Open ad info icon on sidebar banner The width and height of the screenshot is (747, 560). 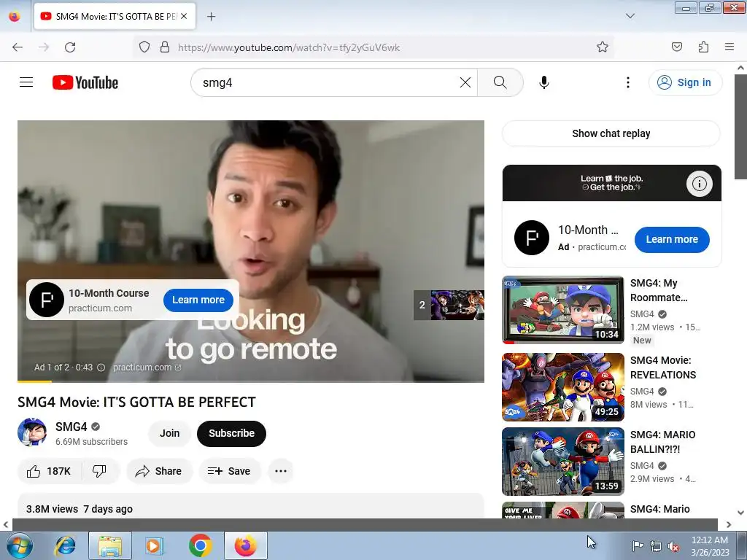pos(699,183)
